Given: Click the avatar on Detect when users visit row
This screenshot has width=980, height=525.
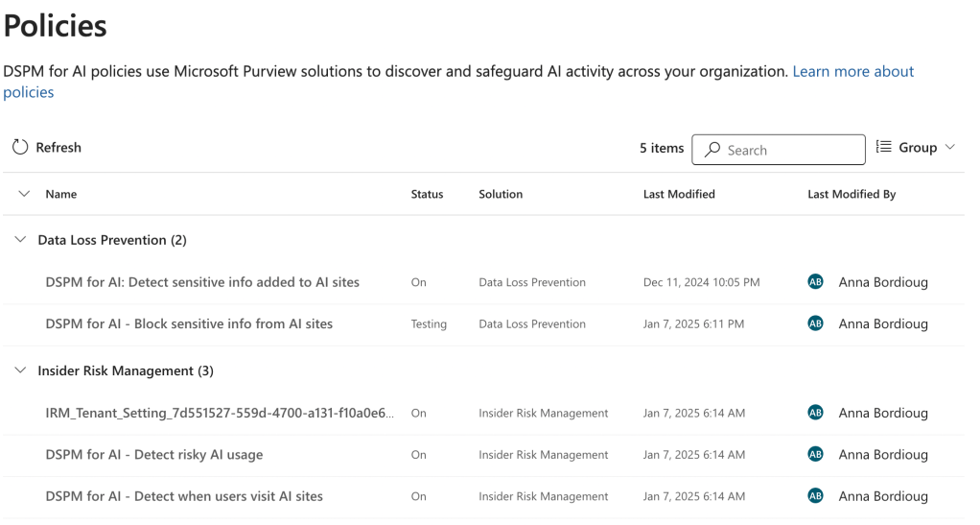Looking at the screenshot, I should (816, 496).
